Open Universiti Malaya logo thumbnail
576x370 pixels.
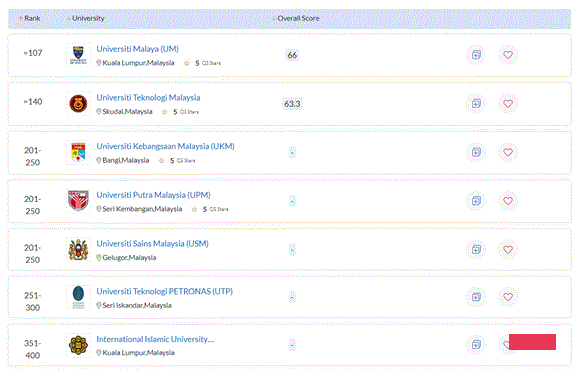coord(78,55)
